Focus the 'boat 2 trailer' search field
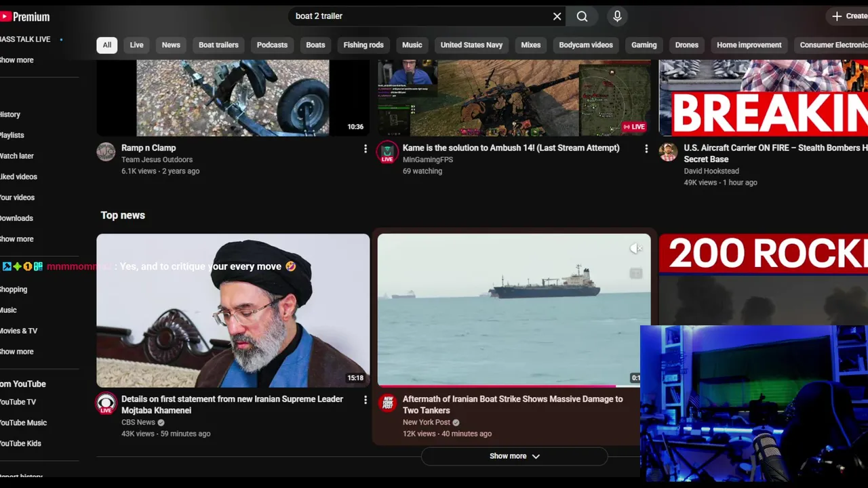 coord(420,16)
